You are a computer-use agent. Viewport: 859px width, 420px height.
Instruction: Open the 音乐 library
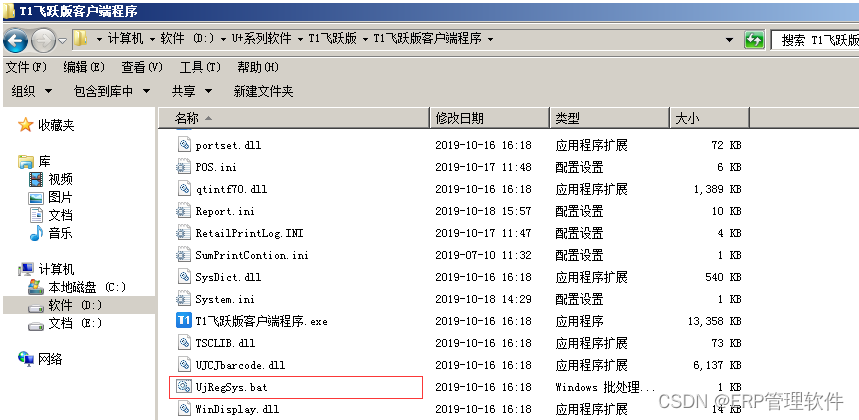pos(60,233)
